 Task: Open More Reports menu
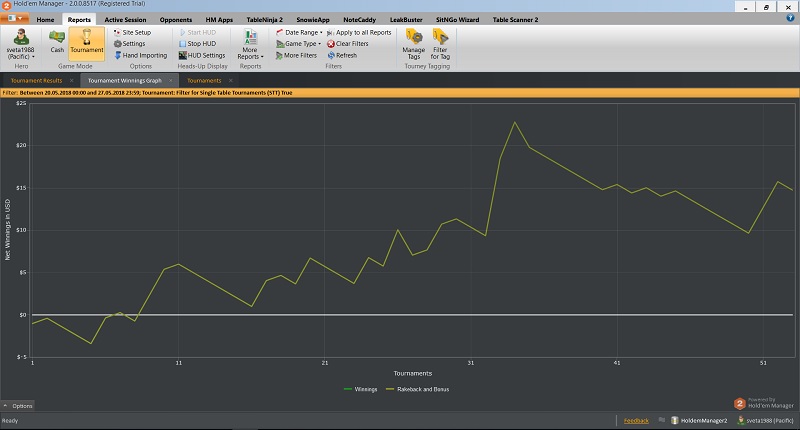click(250, 45)
